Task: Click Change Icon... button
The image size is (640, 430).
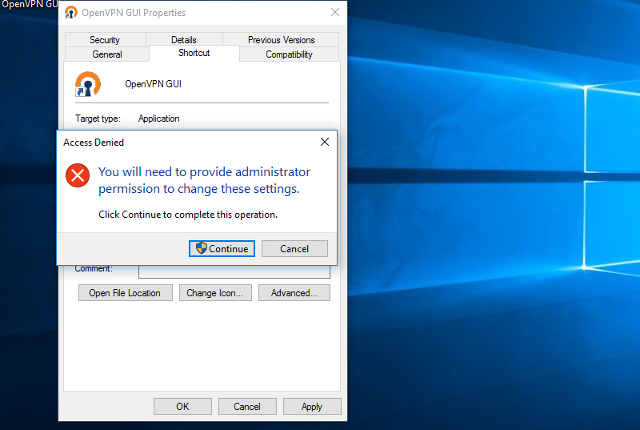Action: 215,293
